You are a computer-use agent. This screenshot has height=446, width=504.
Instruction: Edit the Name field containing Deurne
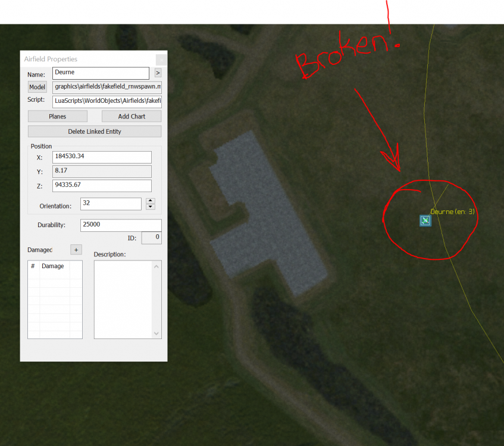tap(101, 73)
